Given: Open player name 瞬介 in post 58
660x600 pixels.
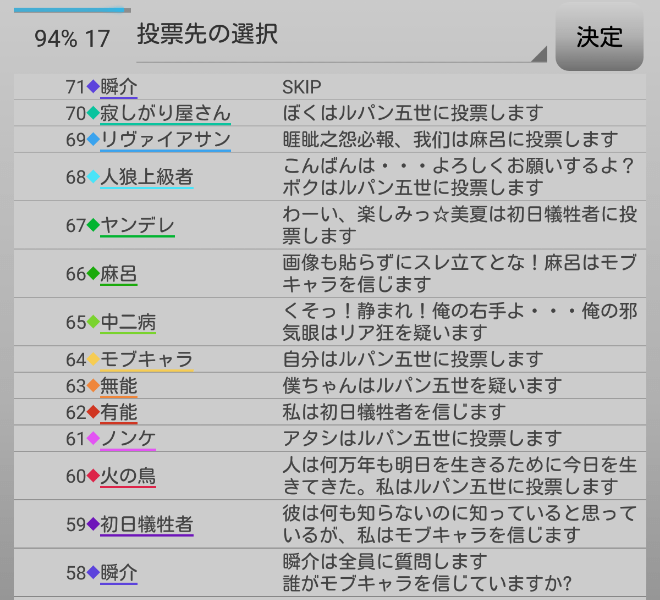Looking at the screenshot, I should pyautogui.click(x=119, y=573).
